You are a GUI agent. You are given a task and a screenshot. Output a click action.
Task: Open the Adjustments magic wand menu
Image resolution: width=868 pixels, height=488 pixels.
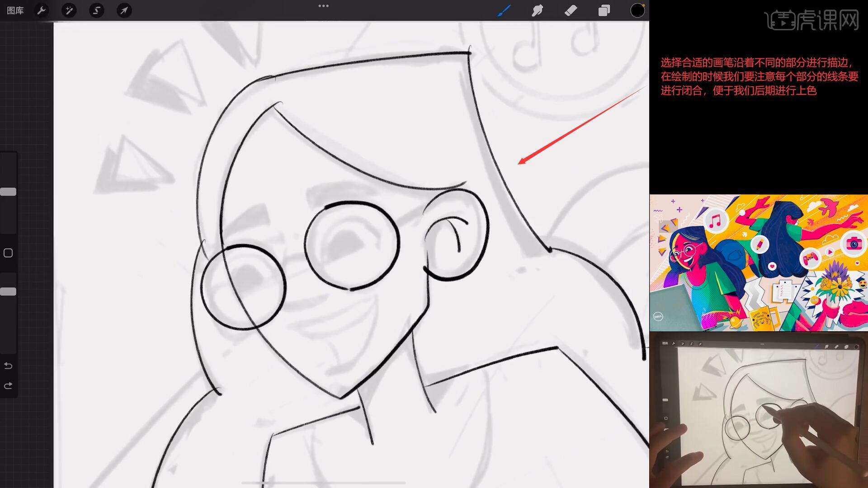pyautogui.click(x=69, y=10)
